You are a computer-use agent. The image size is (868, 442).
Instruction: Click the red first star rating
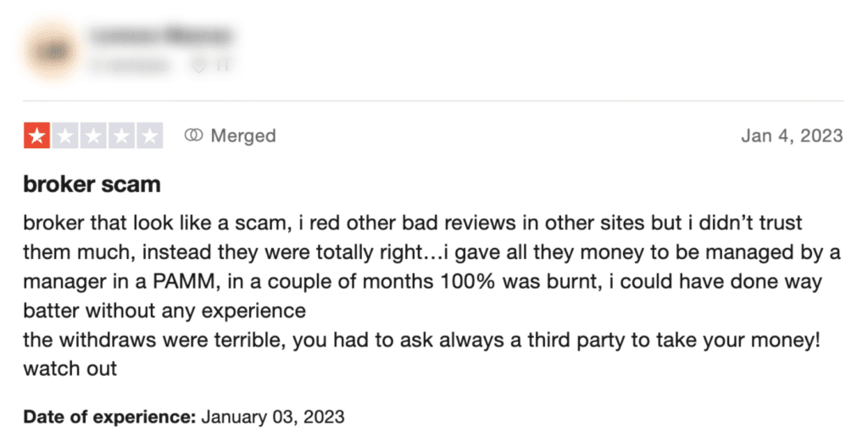point(37,135)
